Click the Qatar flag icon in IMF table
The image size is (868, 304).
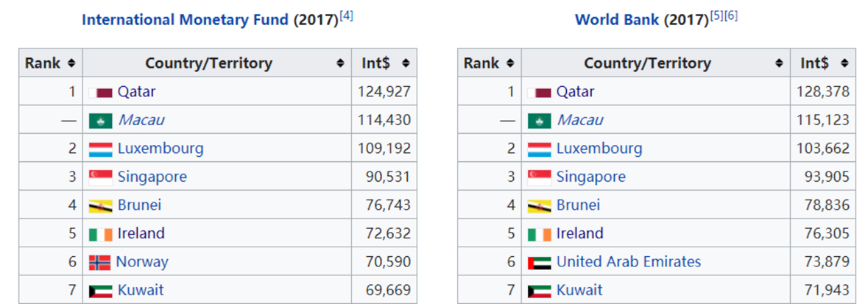[x=100, y=93]
